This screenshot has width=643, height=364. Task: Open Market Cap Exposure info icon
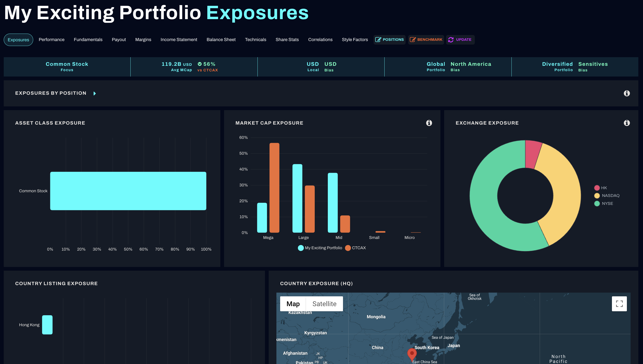tap(429, 123)
